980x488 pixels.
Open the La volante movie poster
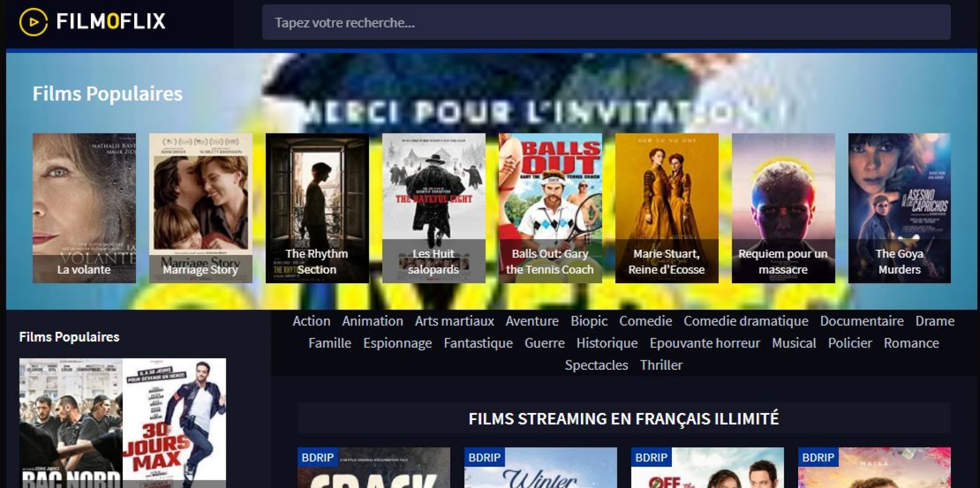point(84,208)
